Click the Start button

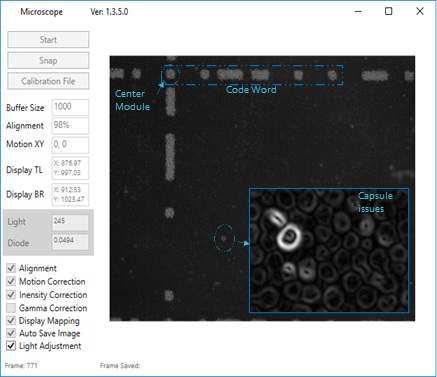pos(48,40)
